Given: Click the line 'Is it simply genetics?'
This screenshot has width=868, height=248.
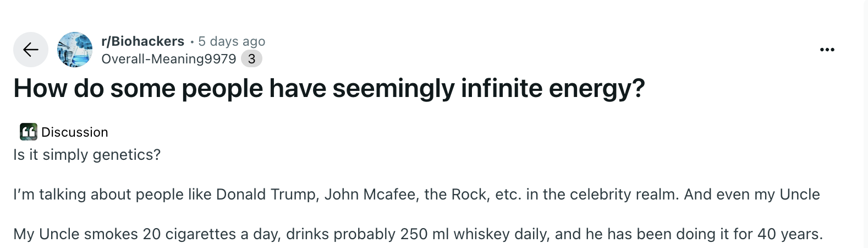Looking at the screenshot, I should [87, 155].
